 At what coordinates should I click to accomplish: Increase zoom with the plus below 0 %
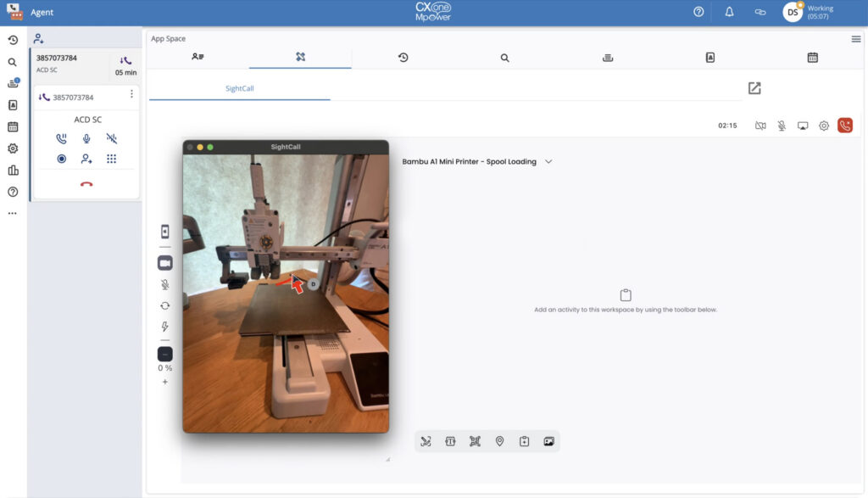click(x=165, y=382)
